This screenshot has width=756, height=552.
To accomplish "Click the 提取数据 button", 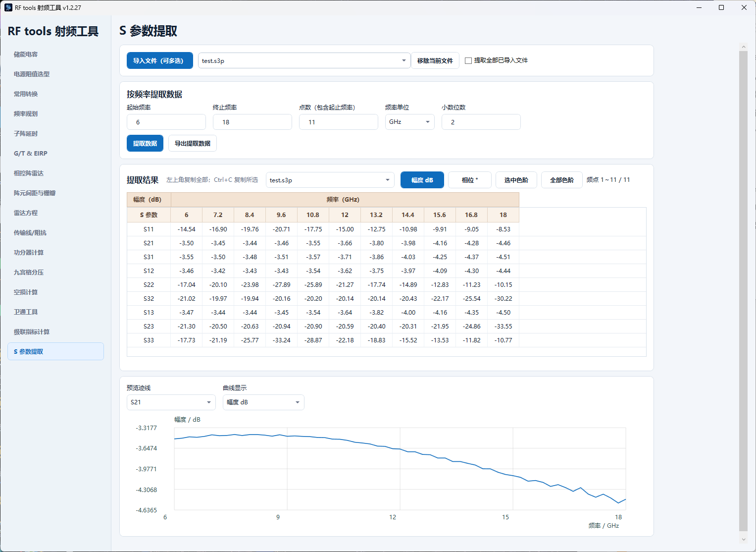I will click(145, 143).
